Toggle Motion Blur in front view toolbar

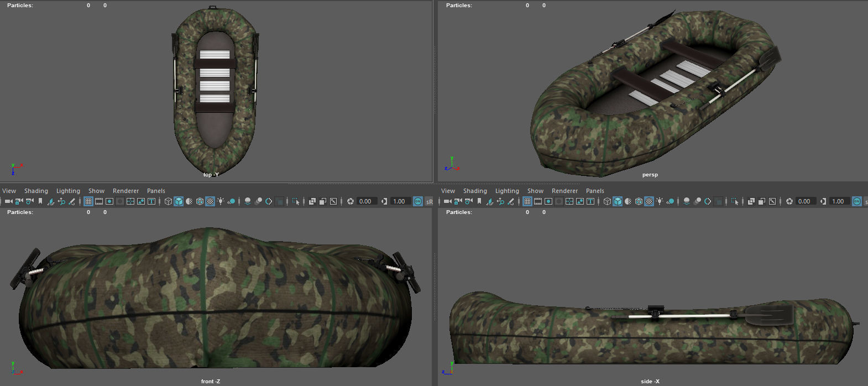coord(258,201)
